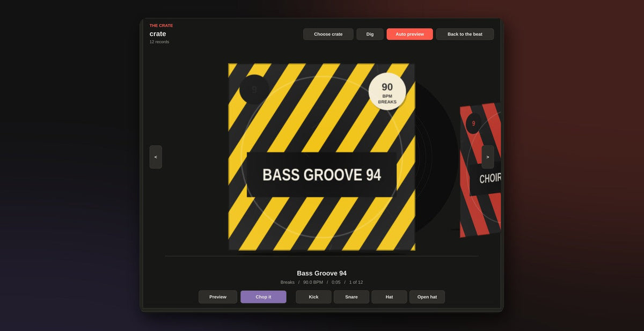Click the '1 of 12' record counter
The image size is (644, 331).
(356, 282)
